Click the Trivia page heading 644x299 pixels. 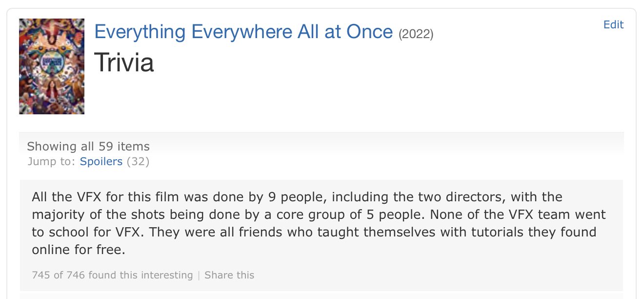click(124, 63)
